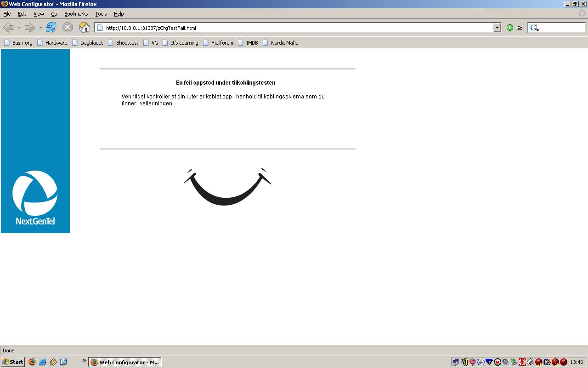Open the View menu
This screenshot has width=588, height=368.
click(x=39, y=14)
